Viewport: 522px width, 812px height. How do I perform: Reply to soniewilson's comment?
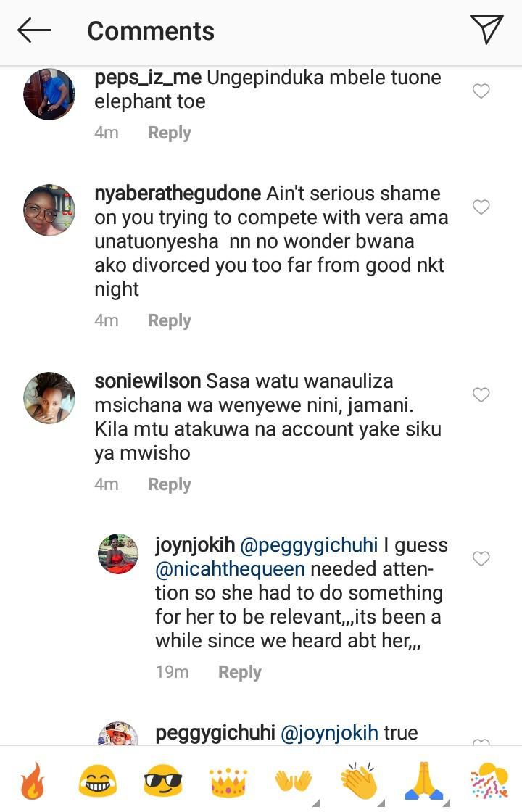coord(170,484)
